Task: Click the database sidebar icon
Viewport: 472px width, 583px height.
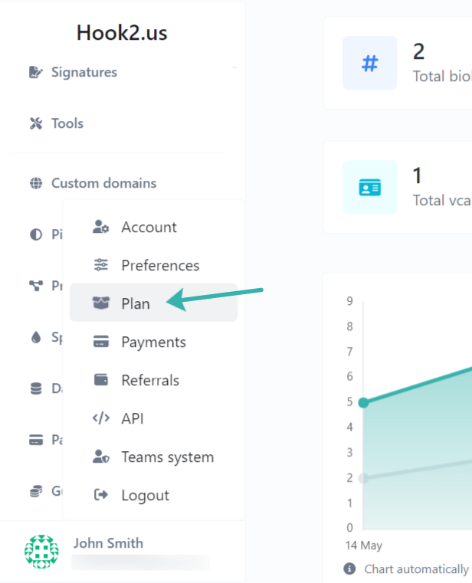Action: (x=36, y=389)
